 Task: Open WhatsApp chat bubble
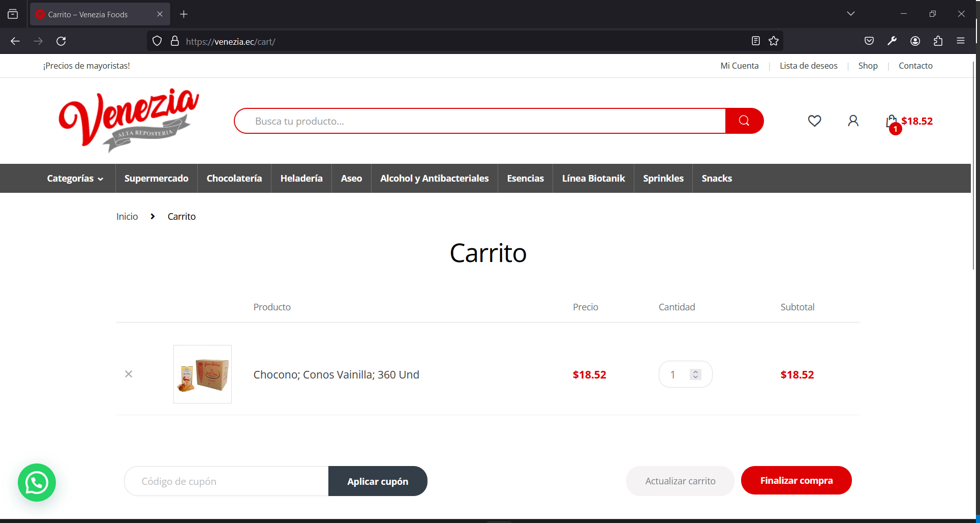click(x=37, y=482)
